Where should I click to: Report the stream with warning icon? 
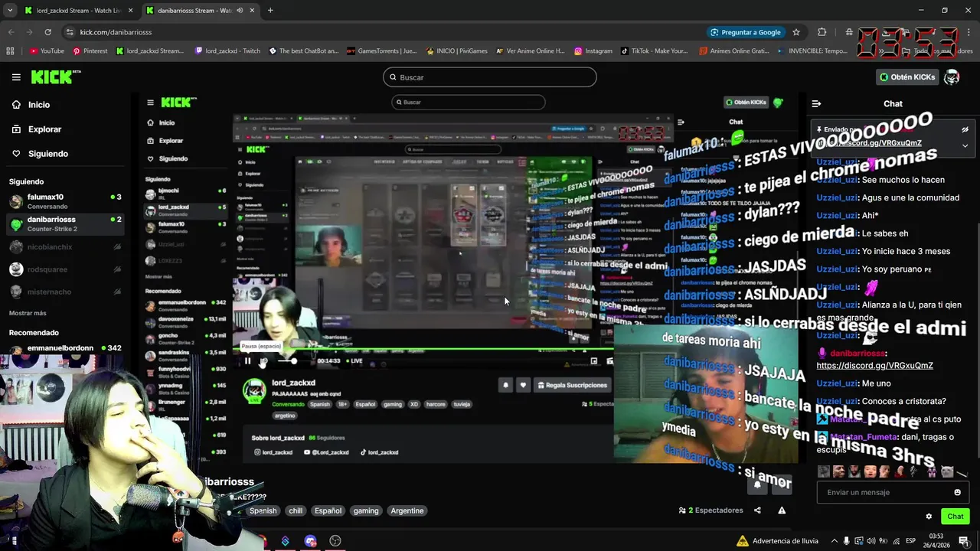(782, 510)
